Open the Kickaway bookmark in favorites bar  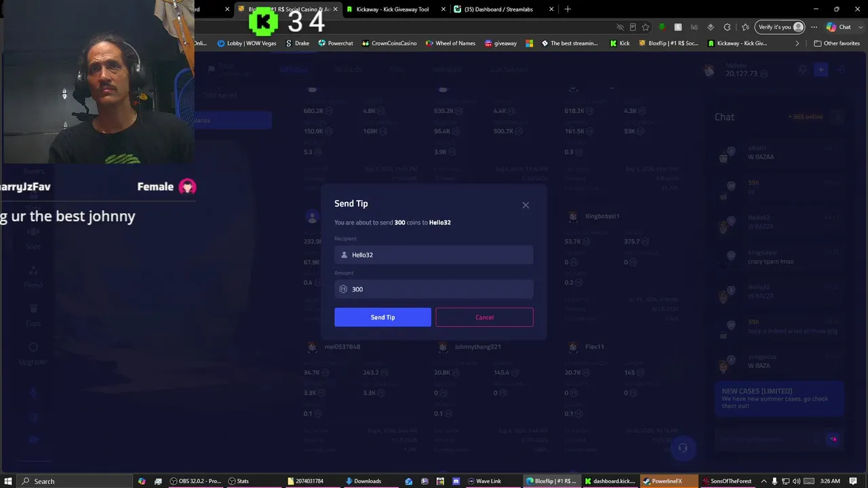(x=737, y=43)
